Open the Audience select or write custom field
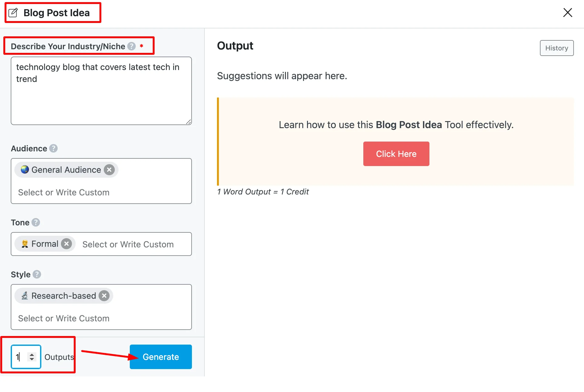The image size is (584, 392). click(x=101, y=192)
